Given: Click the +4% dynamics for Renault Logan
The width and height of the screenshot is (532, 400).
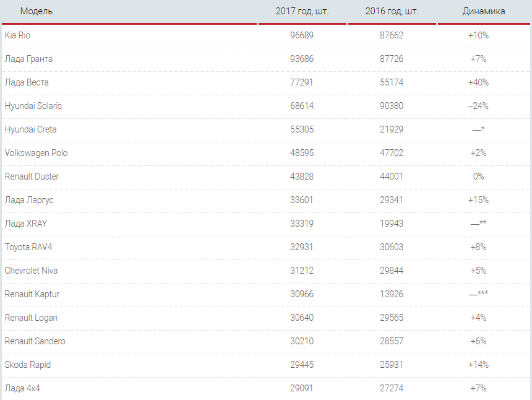Looking at the screenshot, I should pos(478,318).
